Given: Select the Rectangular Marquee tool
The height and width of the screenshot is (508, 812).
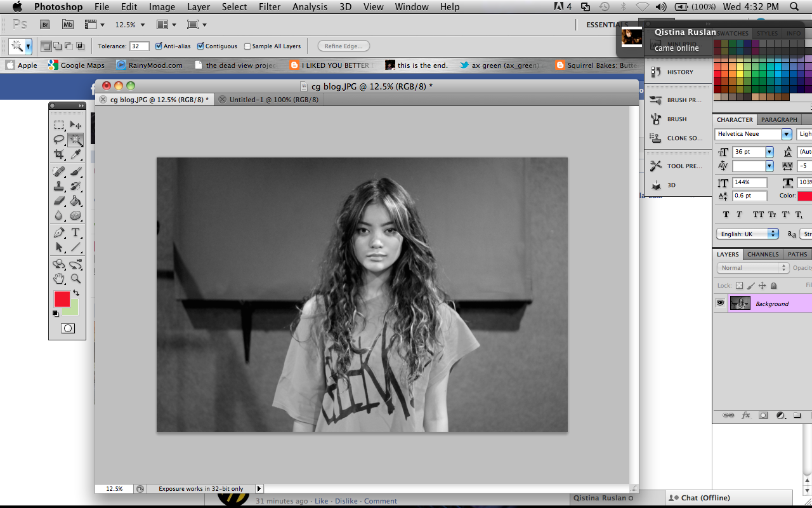Looking at the screenshot, I should [59, 125].
